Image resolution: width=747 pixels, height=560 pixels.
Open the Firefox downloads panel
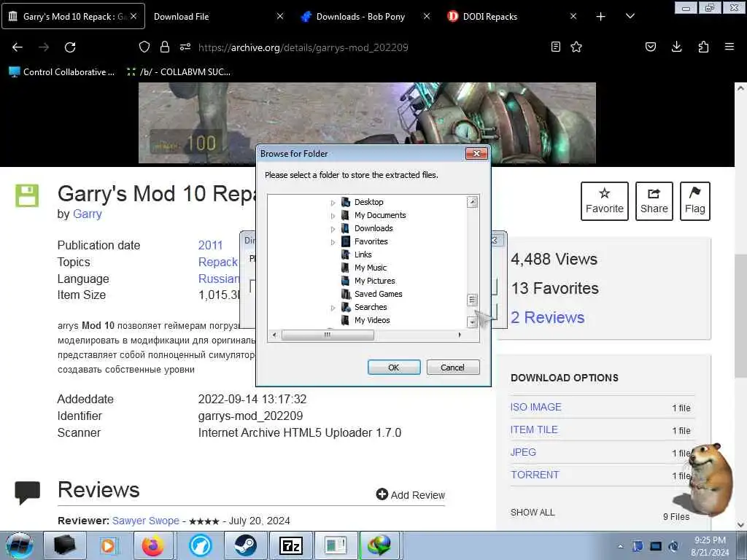point(676,47)
